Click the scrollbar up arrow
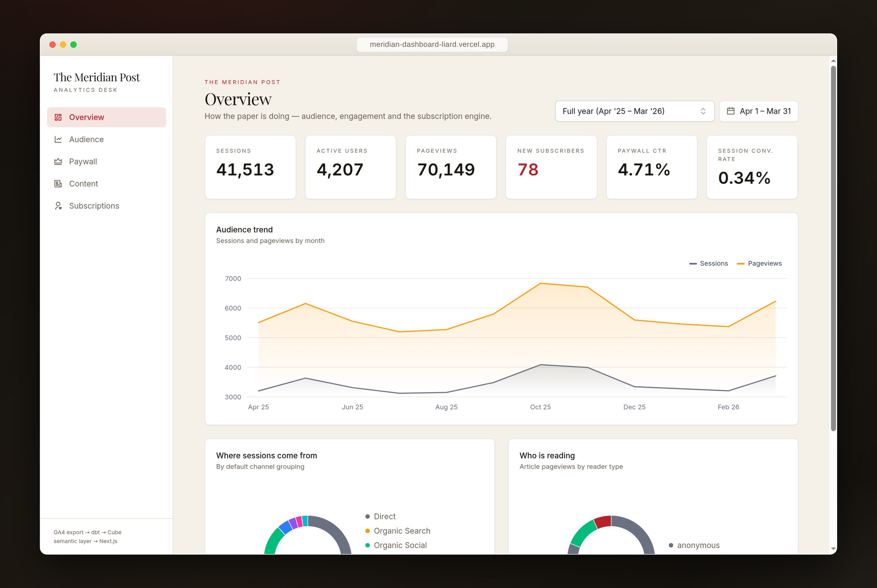The height and width of the screenshot is (588, 877). [x=833, y=61]
